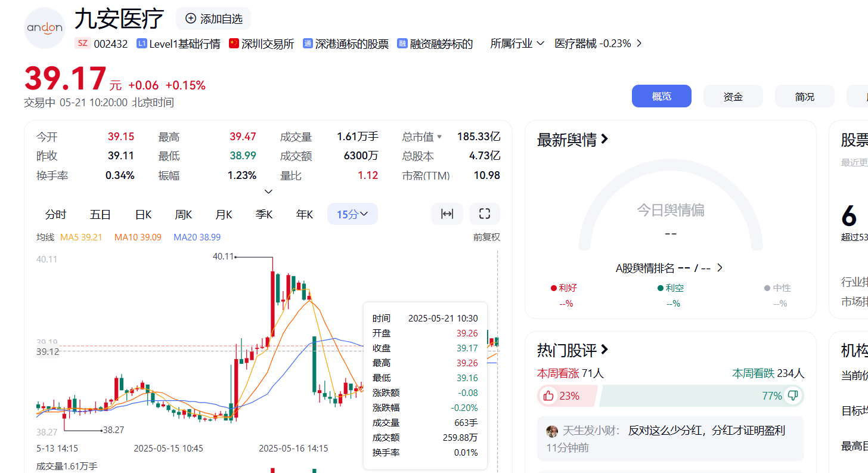
Task: Select 周K chart tab
Action: click(x=184, y=214)
